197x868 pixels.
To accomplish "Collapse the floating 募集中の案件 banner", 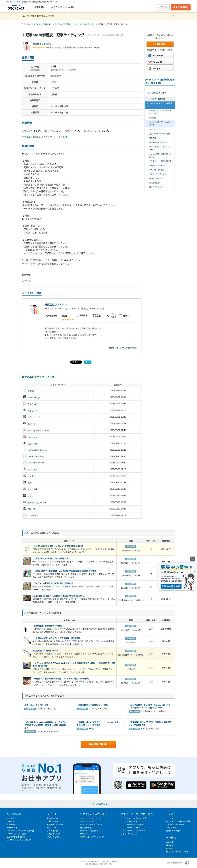I will [x=193, y=559].
